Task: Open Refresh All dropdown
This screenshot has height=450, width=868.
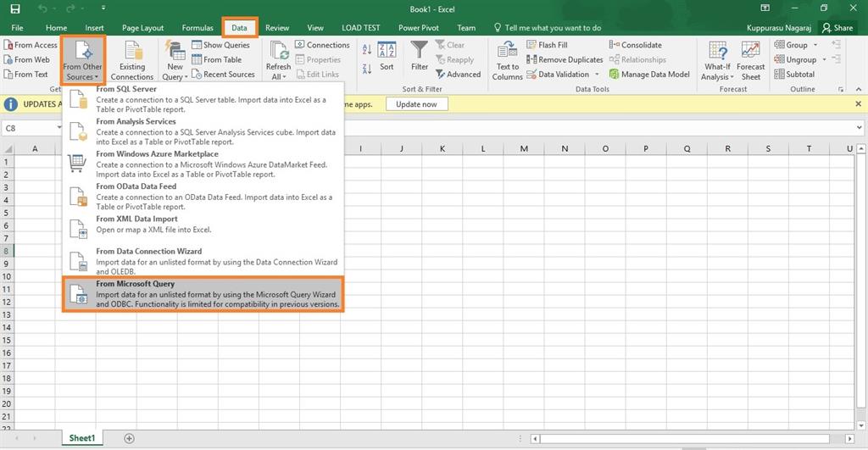Action: tap(278, 60)
